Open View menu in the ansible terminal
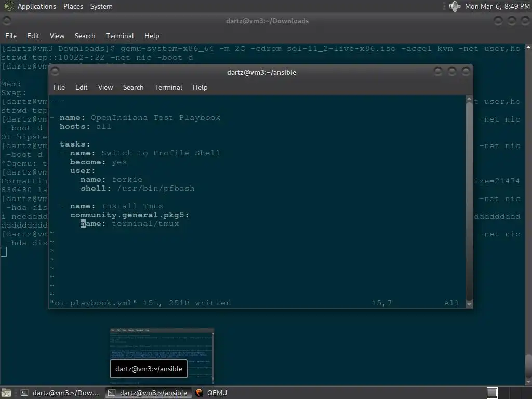 coord(105,87)
